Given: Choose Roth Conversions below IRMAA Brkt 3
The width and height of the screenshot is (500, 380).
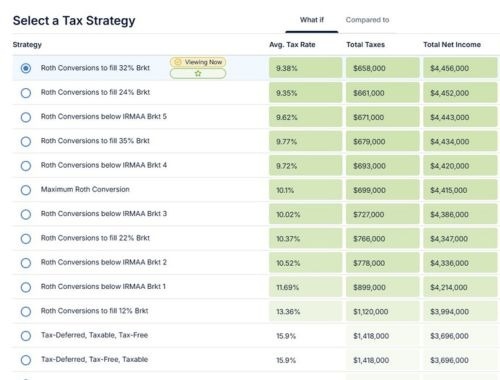Looking at the screenshot, I should click(26, 214).
